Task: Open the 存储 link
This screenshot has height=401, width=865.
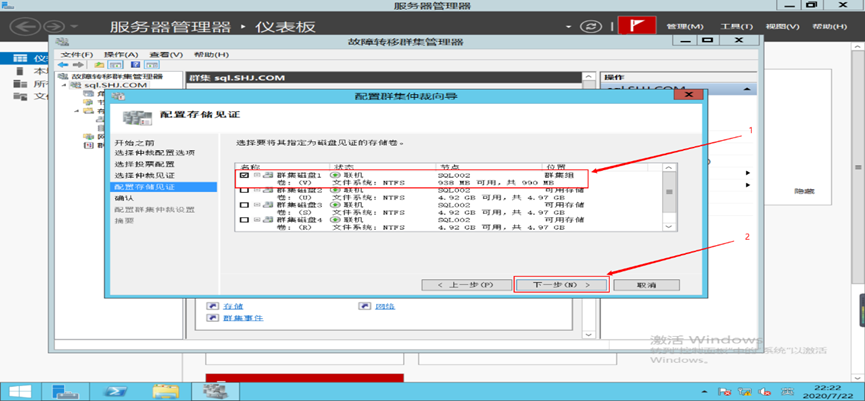Action: [x=233, y=306]
